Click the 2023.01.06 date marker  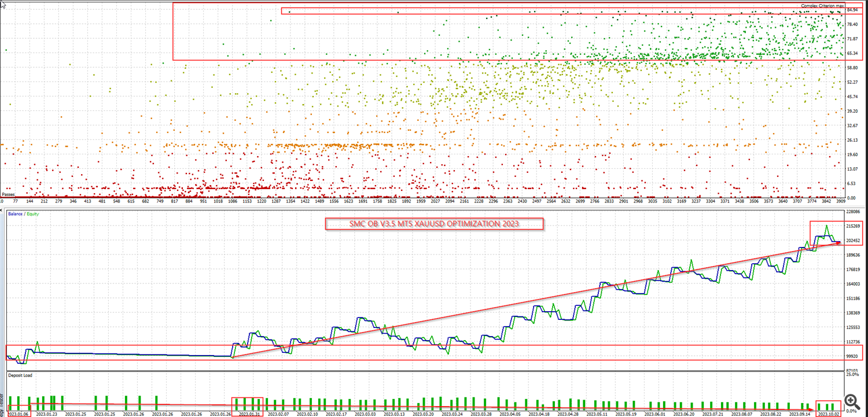[17, 414]
